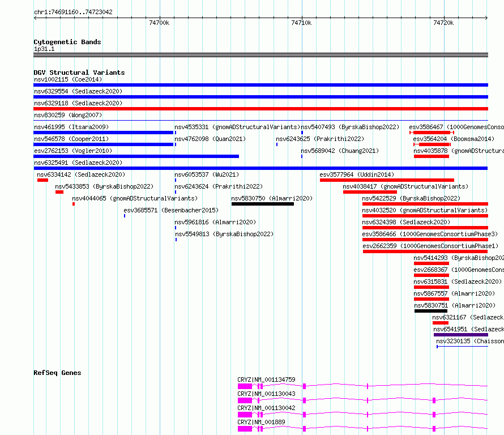The width and height of the screenshot is (504, 435).
Task: Click nsv4535331 (gnomADStructuralVariants) label
Action: (x=237, y=127)
